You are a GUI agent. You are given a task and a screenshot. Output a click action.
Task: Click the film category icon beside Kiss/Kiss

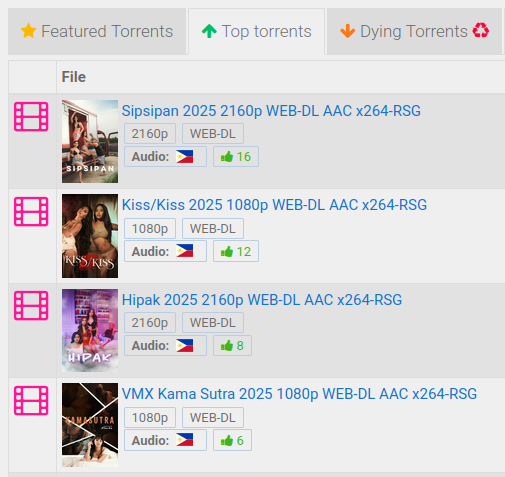31,211
